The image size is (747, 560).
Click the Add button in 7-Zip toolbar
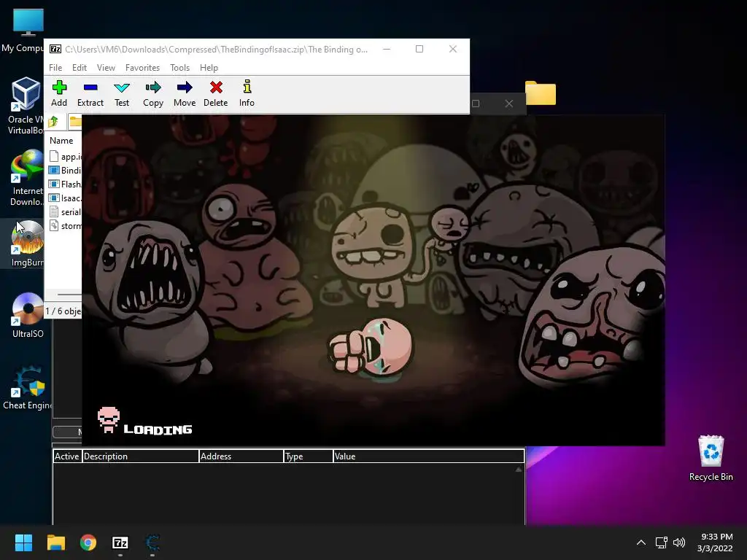pos(59,93)
